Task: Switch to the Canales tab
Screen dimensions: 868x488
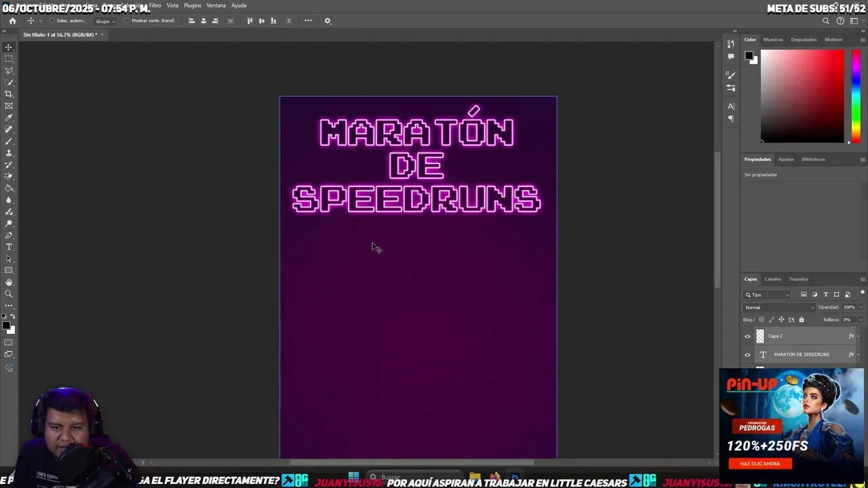Action: tap(773, 279)
